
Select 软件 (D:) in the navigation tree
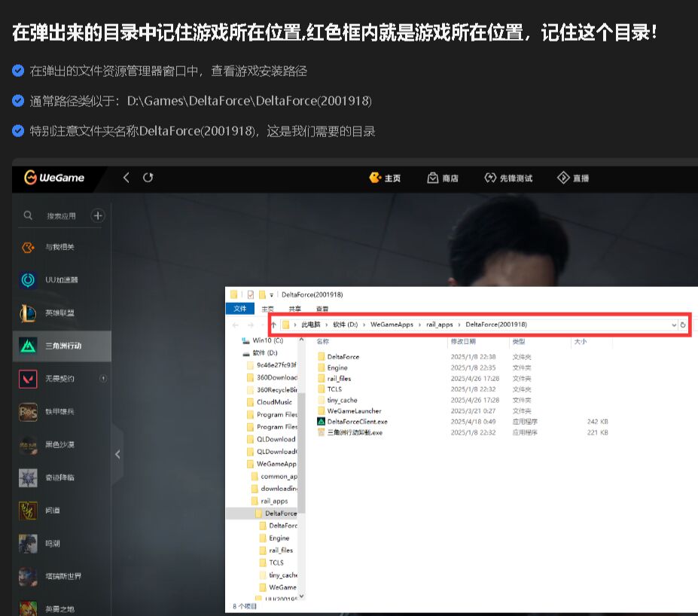coord(260,353)
